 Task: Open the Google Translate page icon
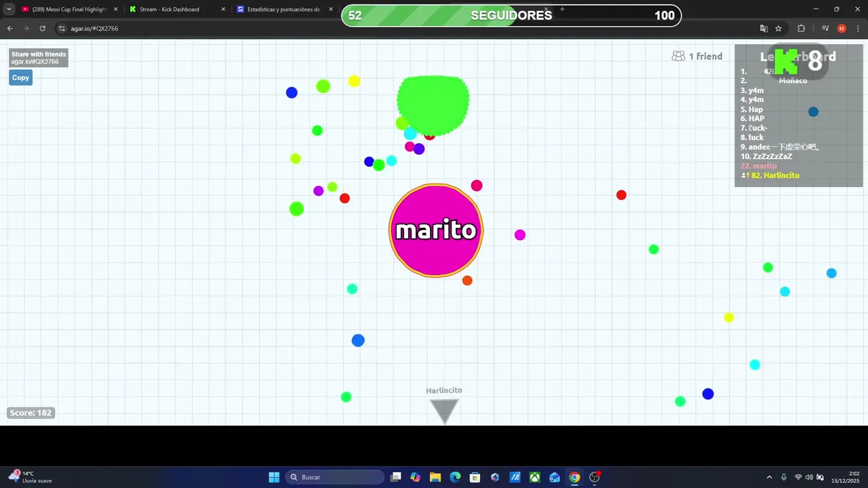tap(764, 28)
